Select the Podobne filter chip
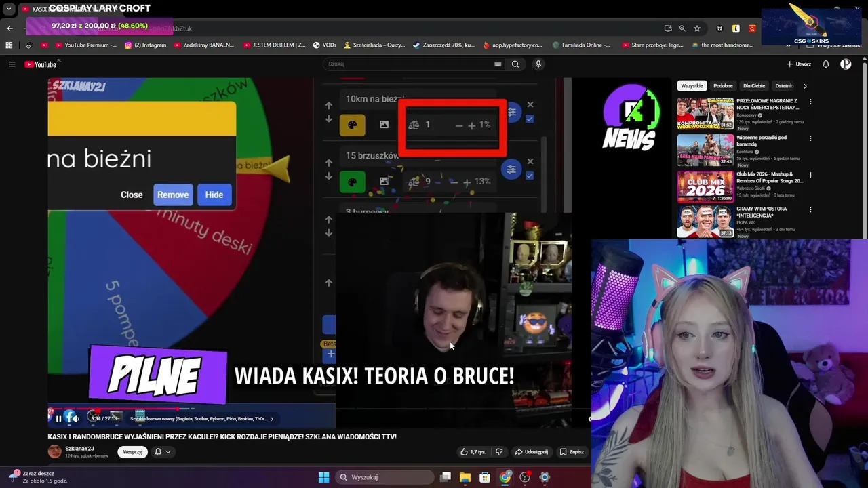This screenshot has height=488, width=868. [x=723, y=86]
